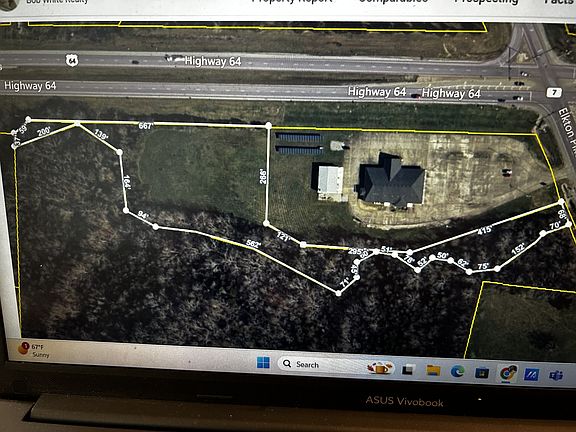Switch to the Chrome taskbar icon
The width and height of the screenshot is (576, 432).
tap(507, 374)
